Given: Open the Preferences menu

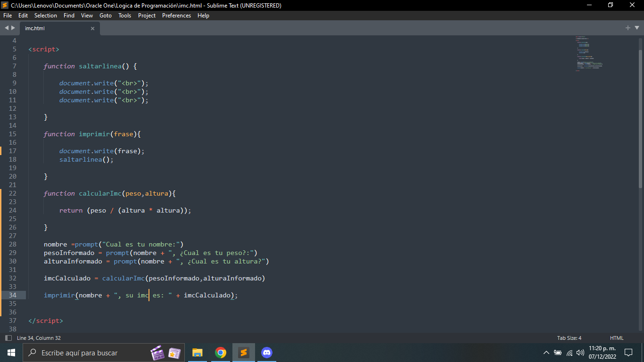Looking at the screenshot, I should tap(176, 16).
